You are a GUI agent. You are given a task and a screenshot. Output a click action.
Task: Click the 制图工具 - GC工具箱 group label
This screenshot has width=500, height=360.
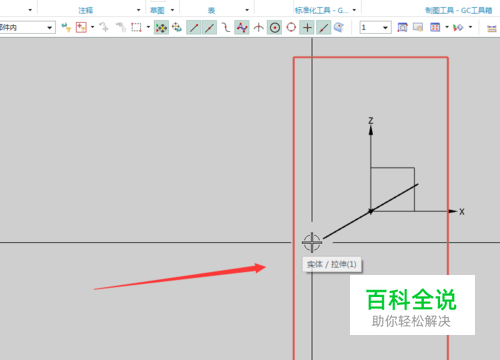[x=459, y=11]
